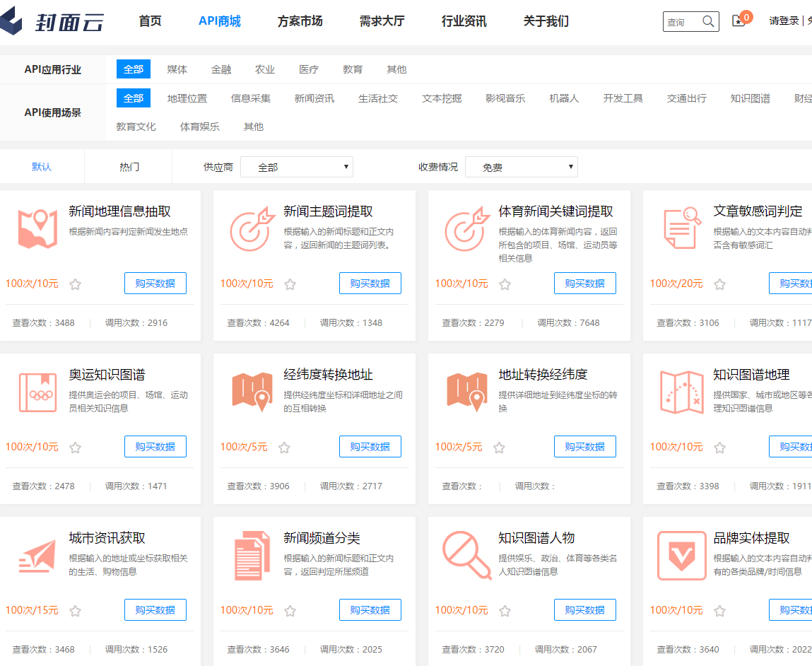Click the dartboard icon for 新闻主题词提取
This screenshot has height=666, width=812.
[x=252, y=226]
